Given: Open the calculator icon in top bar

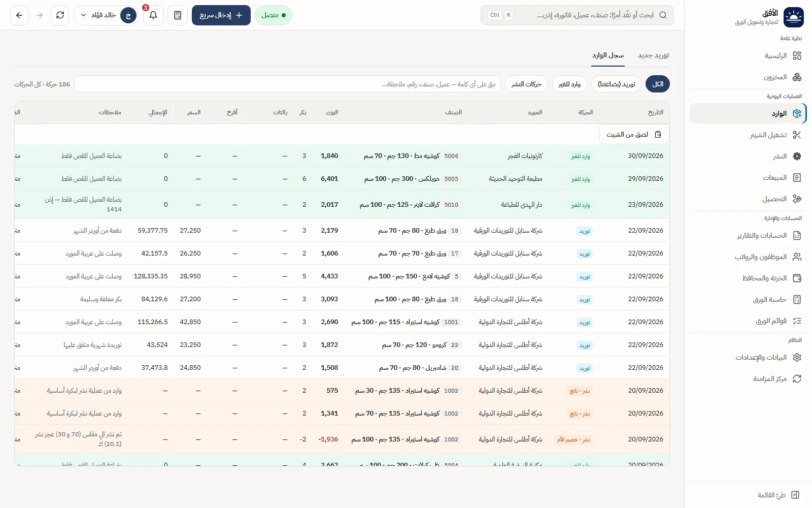Looking at the screenshot, I should 178,15.
